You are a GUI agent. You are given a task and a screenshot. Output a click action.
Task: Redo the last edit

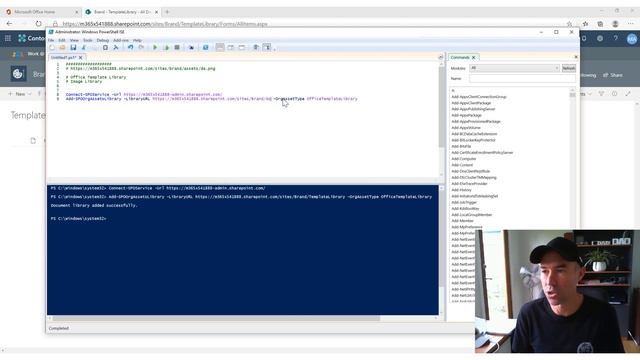[x=141, y=48]
